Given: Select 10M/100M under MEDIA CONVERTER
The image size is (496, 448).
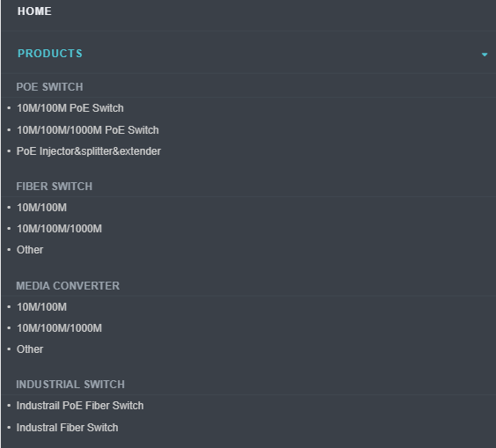Looking at the screenshot, I should coord(41,307).
